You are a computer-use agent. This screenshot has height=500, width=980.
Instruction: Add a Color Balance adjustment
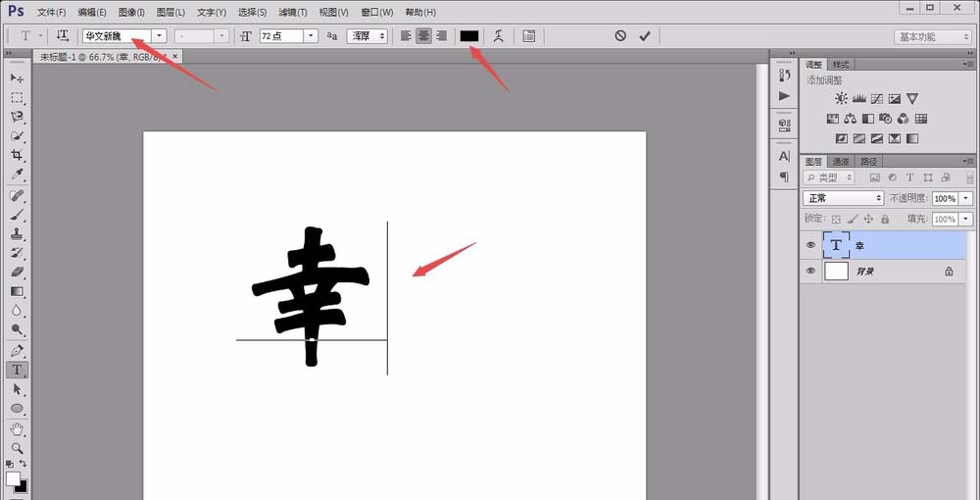[x=850, y=119]
